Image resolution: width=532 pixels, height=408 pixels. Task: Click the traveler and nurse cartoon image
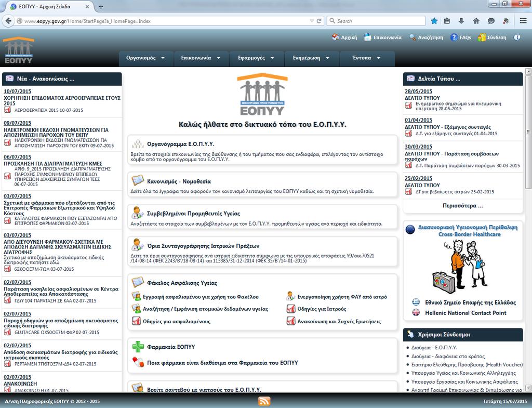[x=461, y=267]
